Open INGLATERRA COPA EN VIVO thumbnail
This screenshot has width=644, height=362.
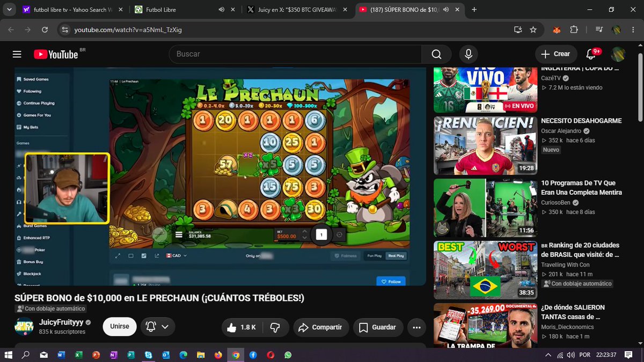pyautogui.click(x=485, y=90)
